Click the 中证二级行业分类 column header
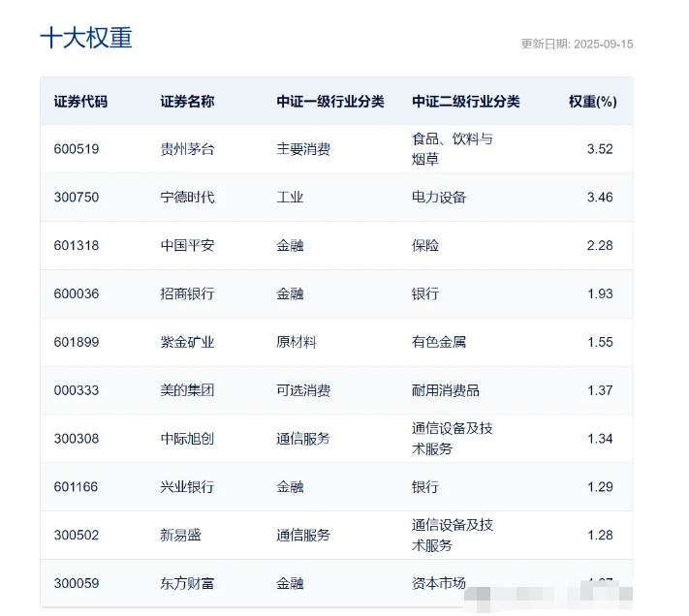689x616 pixels. coord(466,102)
